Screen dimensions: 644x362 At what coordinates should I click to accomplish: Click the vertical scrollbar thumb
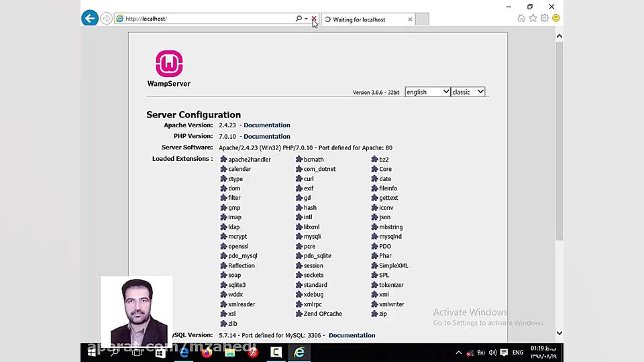559,141
